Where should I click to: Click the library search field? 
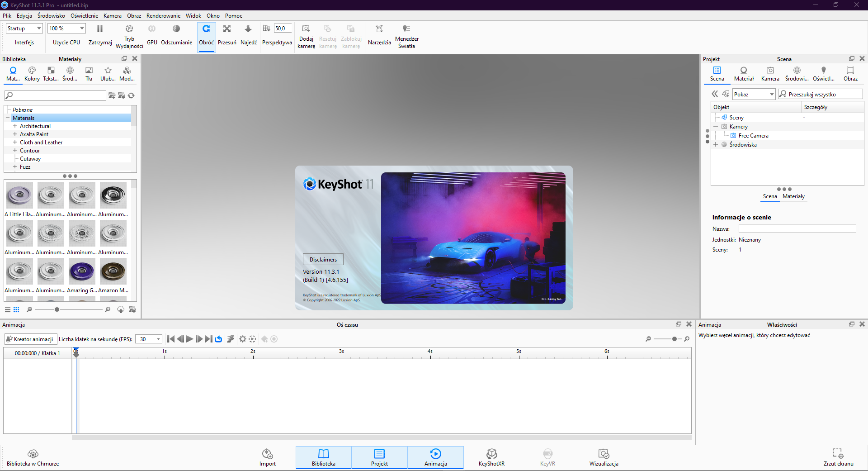point(55,95)
